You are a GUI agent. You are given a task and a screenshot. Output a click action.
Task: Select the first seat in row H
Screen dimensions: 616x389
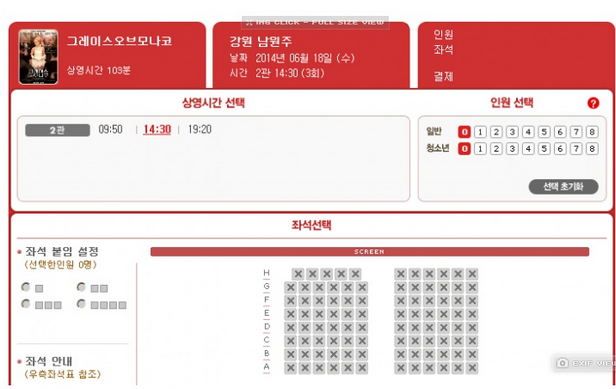point(298,274)
